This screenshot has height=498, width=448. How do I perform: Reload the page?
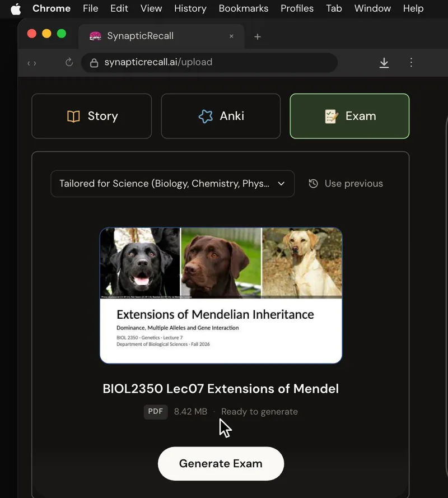pos(69,62)
